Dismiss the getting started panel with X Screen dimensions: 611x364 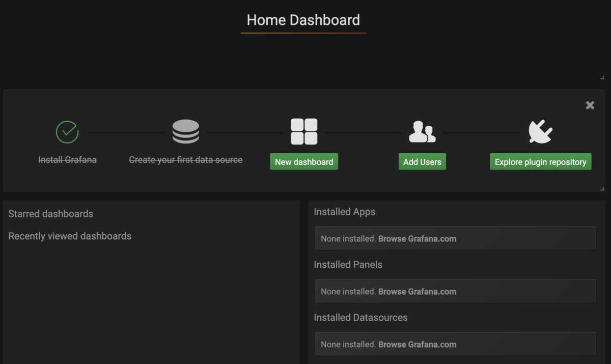click(590, 105)
